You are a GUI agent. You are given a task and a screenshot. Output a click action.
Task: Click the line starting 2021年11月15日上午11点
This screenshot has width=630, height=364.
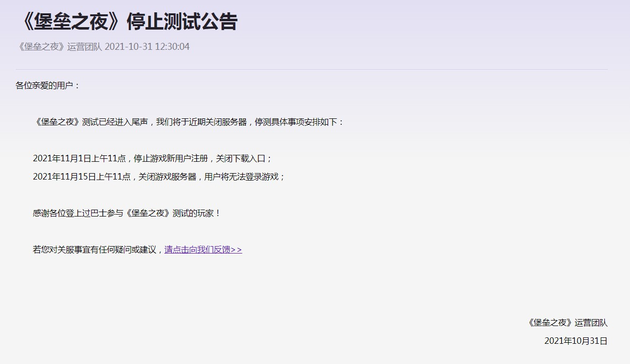(159, 177)
